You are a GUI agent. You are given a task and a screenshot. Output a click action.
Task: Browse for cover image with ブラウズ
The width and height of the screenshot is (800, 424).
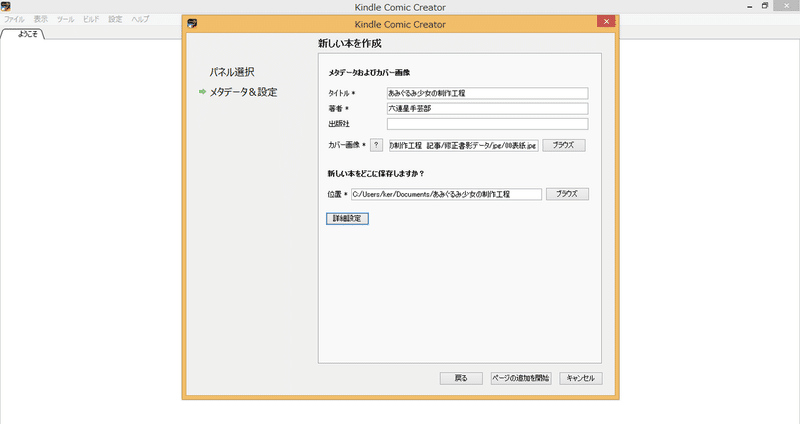coord(564,145)
